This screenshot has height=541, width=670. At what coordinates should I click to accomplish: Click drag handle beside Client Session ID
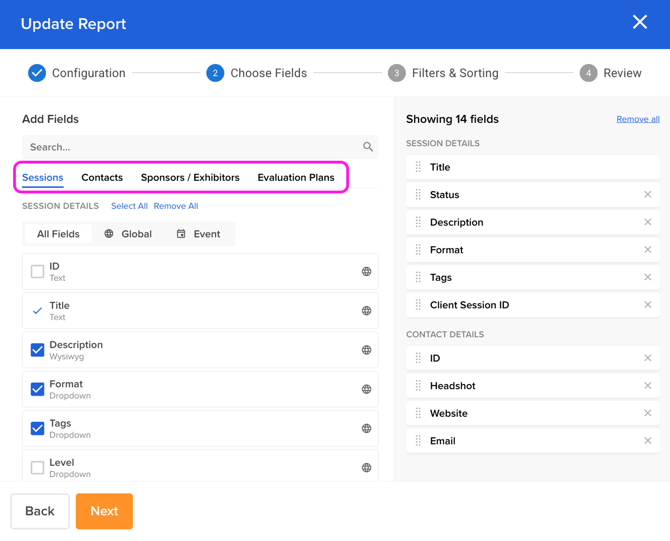coord(418,305)
